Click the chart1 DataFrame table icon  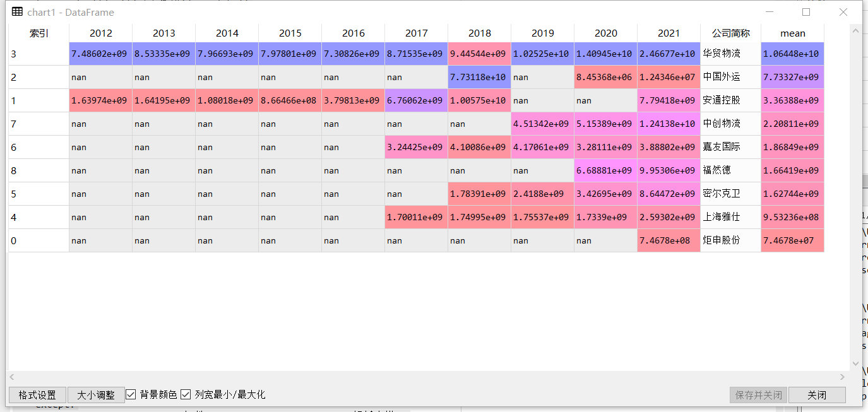(x=17, y=12)
